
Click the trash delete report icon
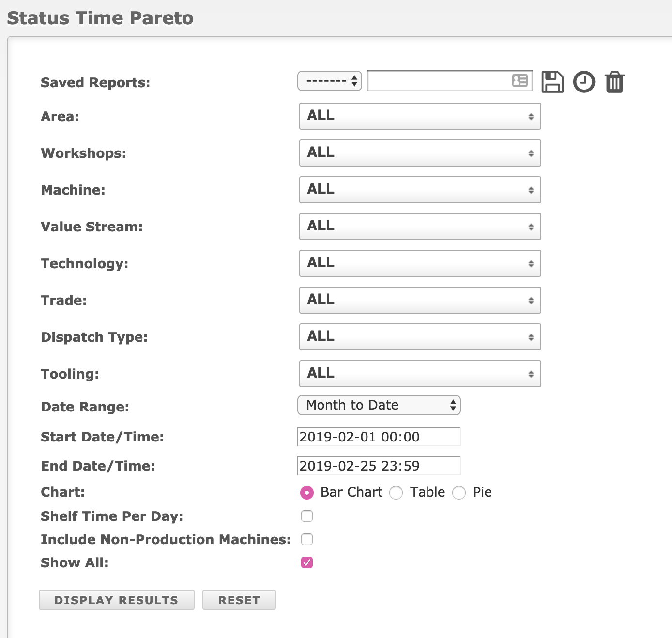(x=615, y=82)
